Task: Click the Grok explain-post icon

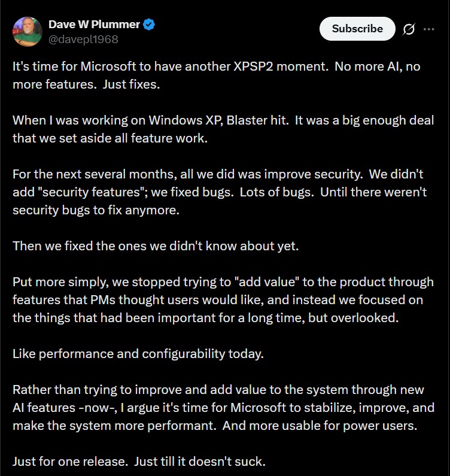Action: point(409,29)
